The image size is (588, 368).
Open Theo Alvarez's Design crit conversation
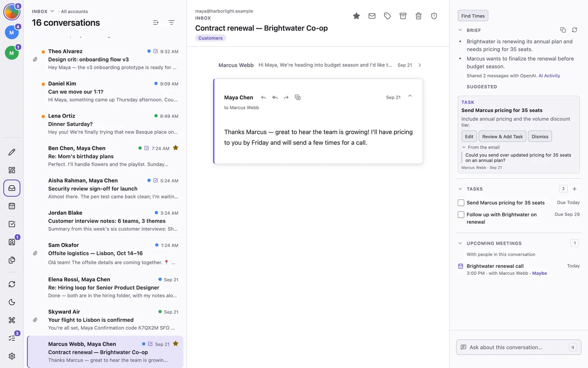click(105, 59)
